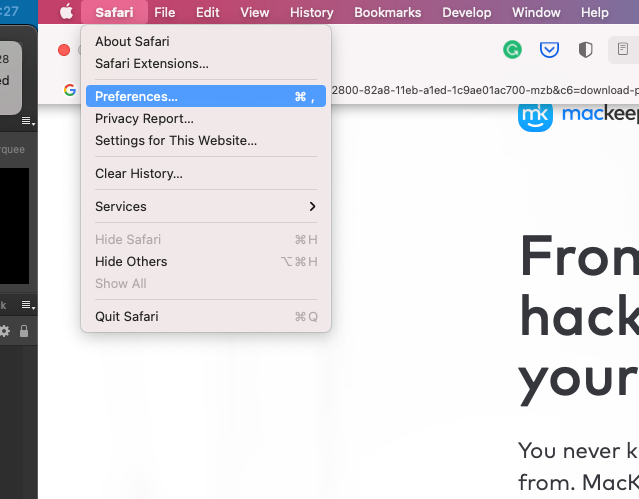The image size is (639, 499).
Task: Open the Services menu item
Action: [x=206, y=207]
